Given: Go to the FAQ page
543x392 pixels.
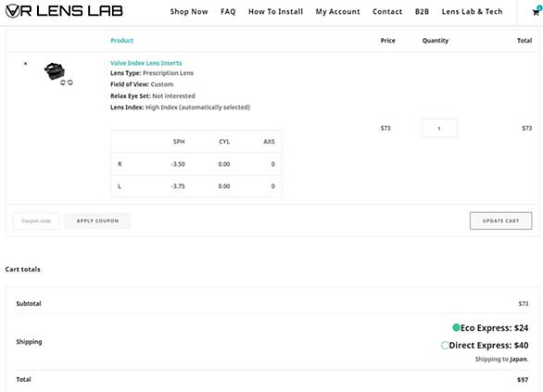Looking at the screenshot, I should [228, 12].
